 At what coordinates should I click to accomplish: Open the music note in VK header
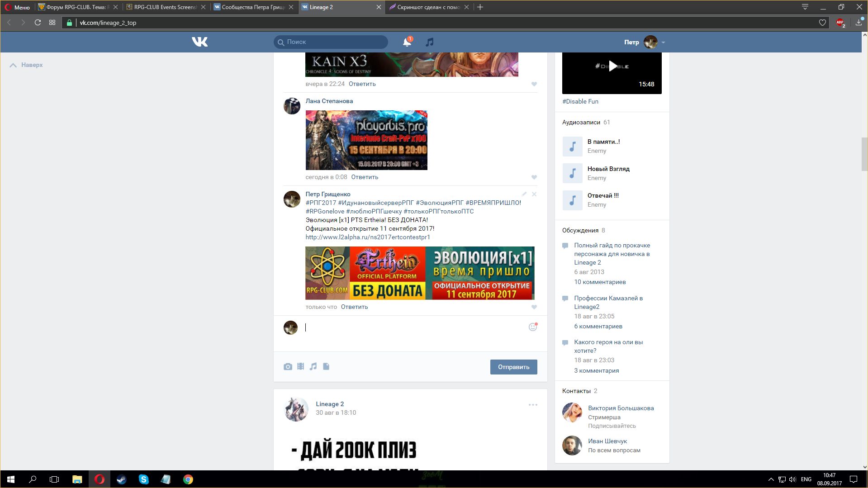429,42
